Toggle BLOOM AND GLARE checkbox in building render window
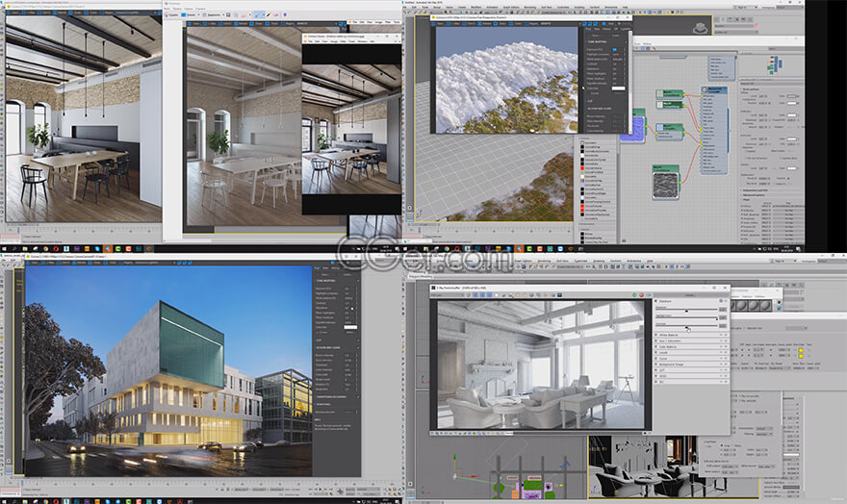The height and width of the screenshot is (504, 847). [356, 348]
